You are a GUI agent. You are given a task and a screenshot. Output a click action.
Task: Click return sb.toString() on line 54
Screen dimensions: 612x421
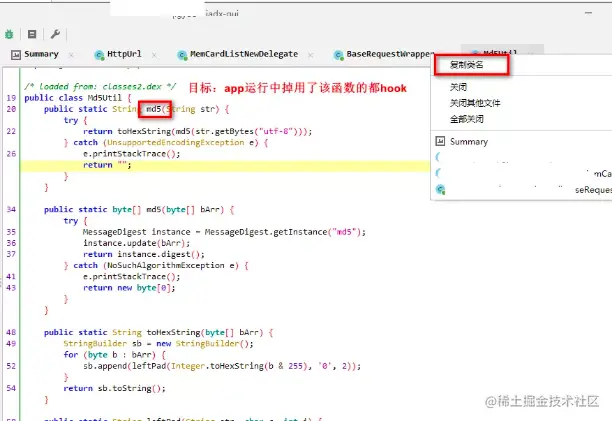(114, 388)
